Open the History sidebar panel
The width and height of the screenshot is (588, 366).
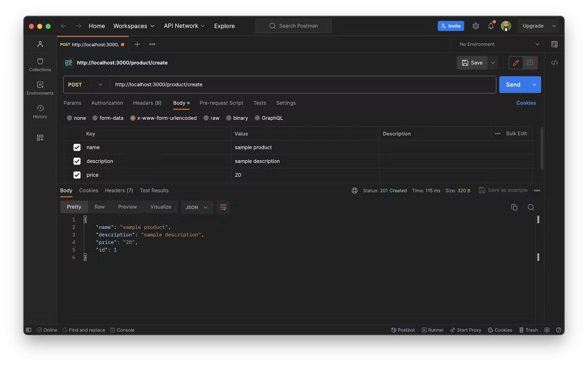point(40,111)
